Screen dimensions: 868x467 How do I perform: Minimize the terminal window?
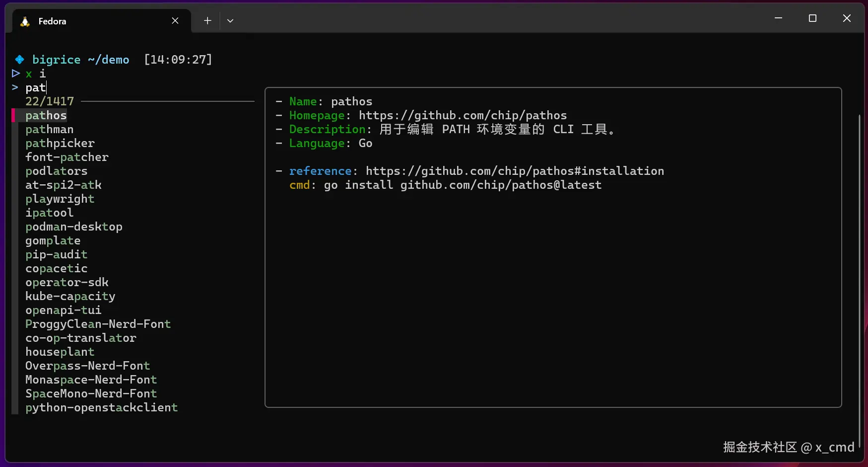(x=778, y=18)
